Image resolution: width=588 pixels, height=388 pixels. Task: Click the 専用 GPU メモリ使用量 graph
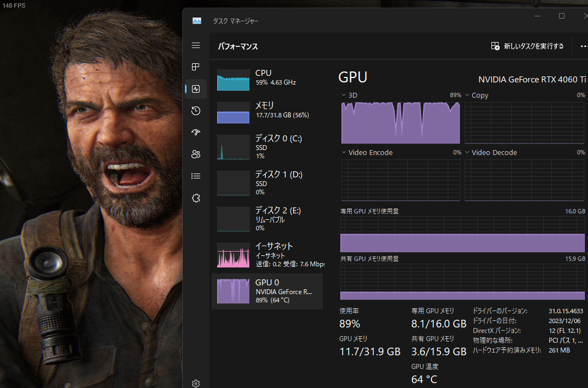coord(463,234)
